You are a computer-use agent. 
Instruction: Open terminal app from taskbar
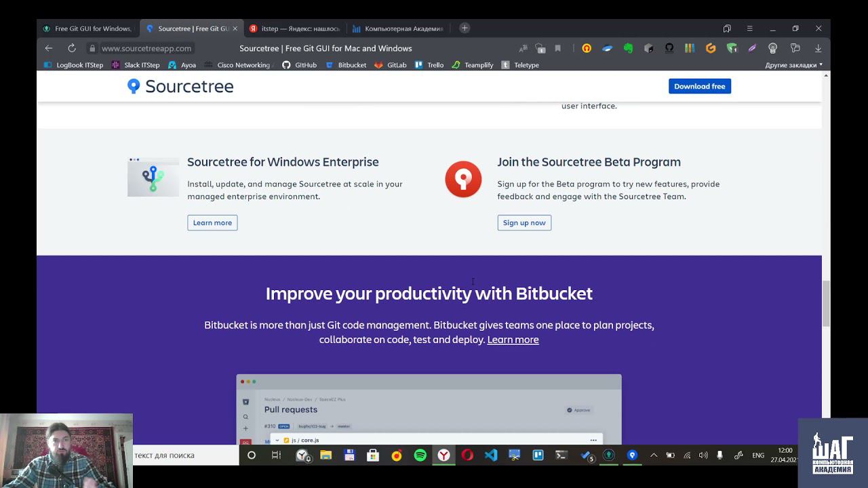pos(561,455)
